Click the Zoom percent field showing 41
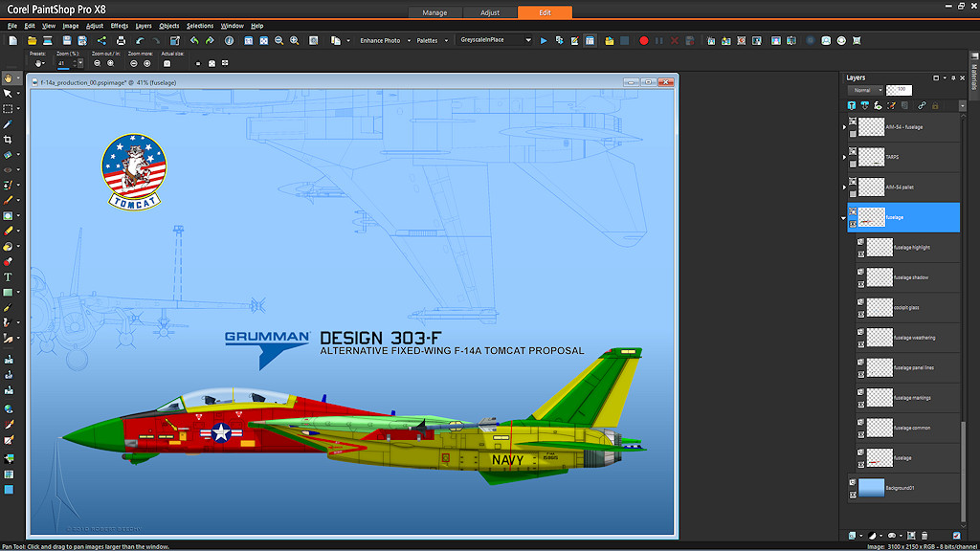 pos(63,63)
